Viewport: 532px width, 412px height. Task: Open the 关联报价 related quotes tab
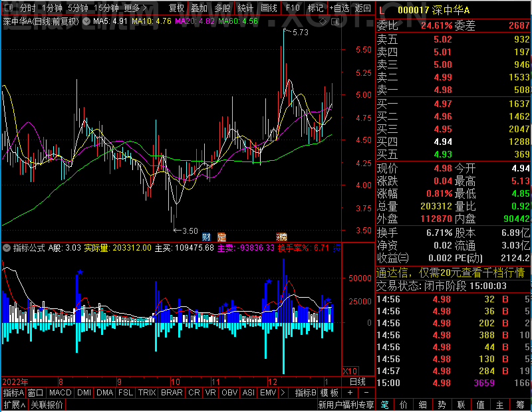pos(47,405)
